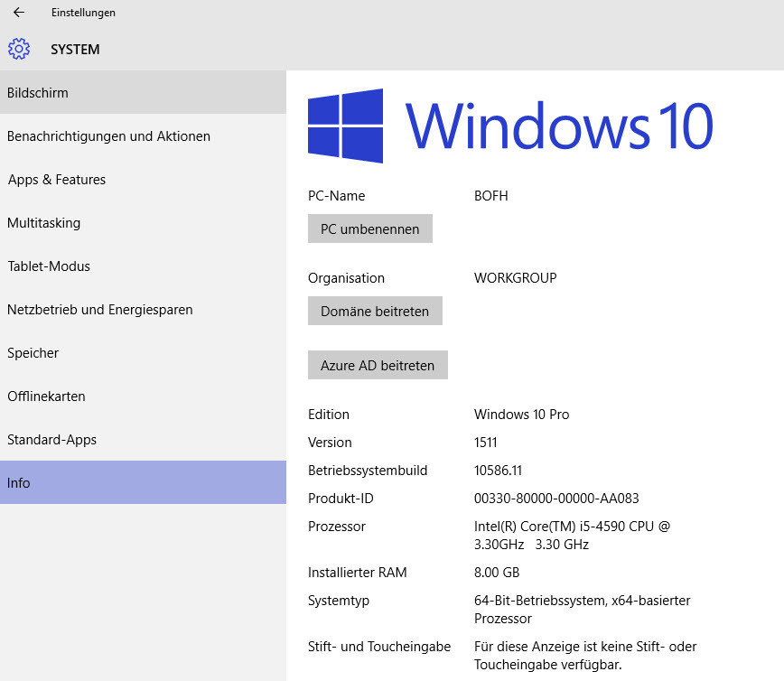The height and width of the screenshot is (681, 784).
Task: Click the Windows 10 logo image
Action: point(510,126)
